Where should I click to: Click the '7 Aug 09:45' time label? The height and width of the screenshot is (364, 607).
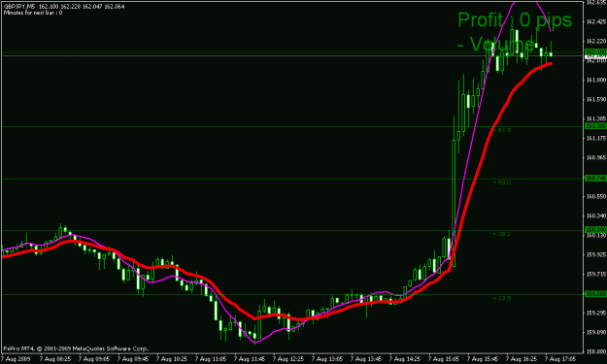[x=133, y=359]
